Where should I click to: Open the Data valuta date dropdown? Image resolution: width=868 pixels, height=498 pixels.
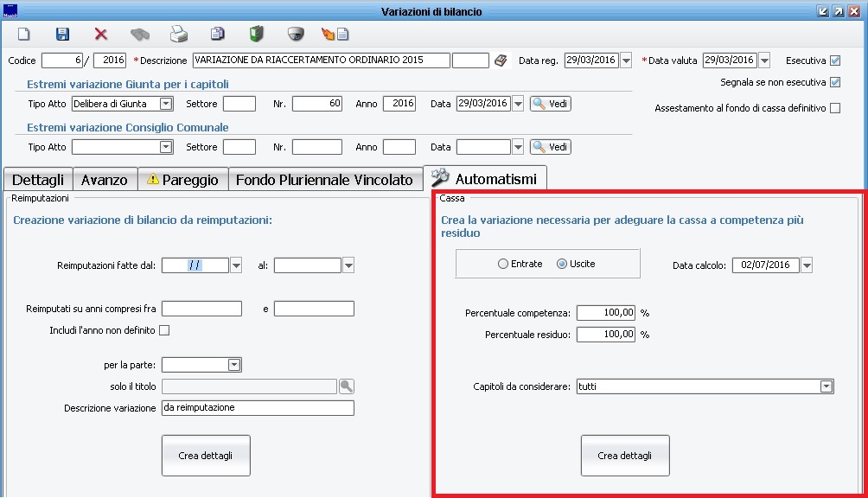coord(764,61)
